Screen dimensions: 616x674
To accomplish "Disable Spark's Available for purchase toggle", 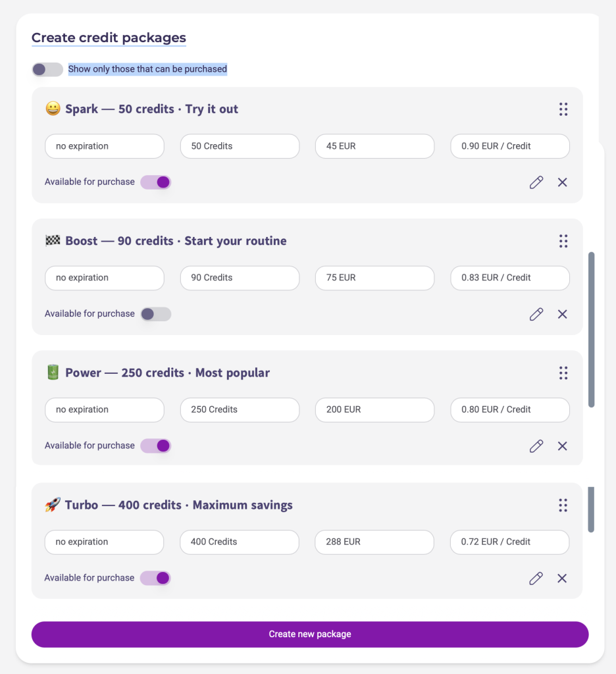I will tap(156, 182).
